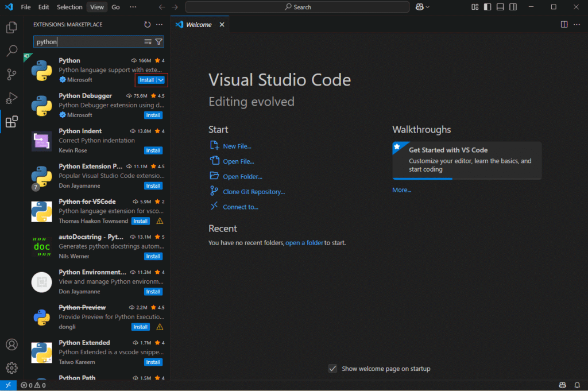The height and width of the screenshot is (391, 588).
Task: Close the Welcome tab
Action: click(x=222, y=24)
